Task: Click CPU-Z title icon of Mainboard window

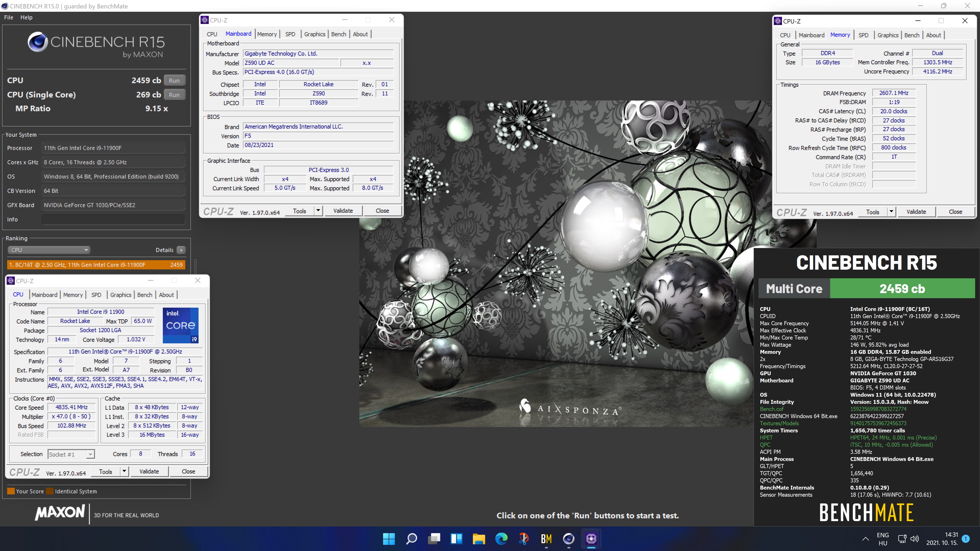Action: (x=205, y=20)
